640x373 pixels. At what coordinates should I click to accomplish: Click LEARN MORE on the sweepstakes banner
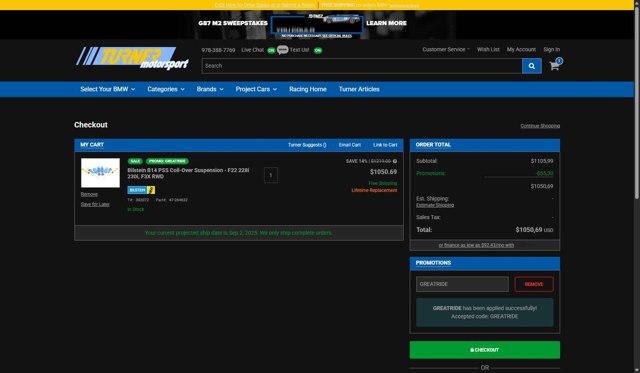[386, 23]
